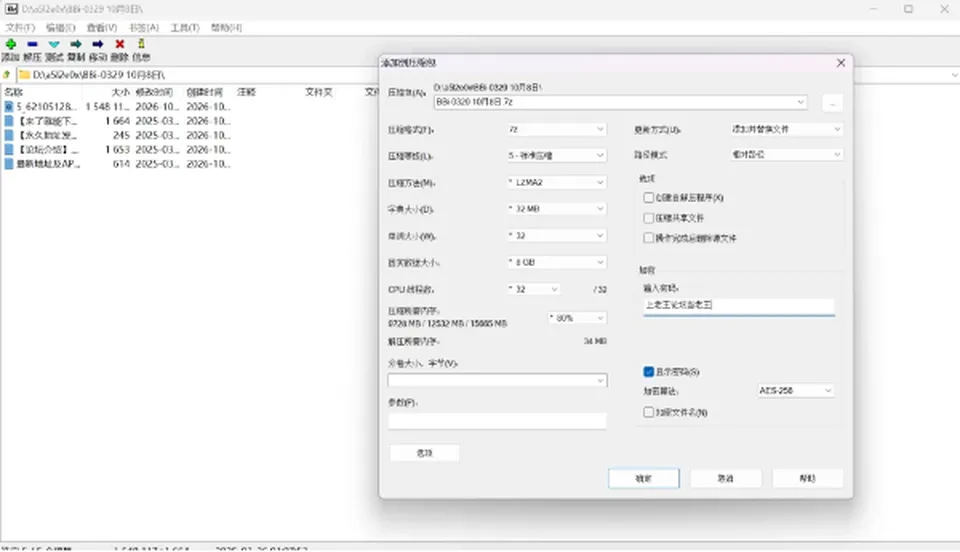Click the yellow Info (信息) toolbar icon
Viewport: 960px width, 552px height.
[x=141, y=43]
